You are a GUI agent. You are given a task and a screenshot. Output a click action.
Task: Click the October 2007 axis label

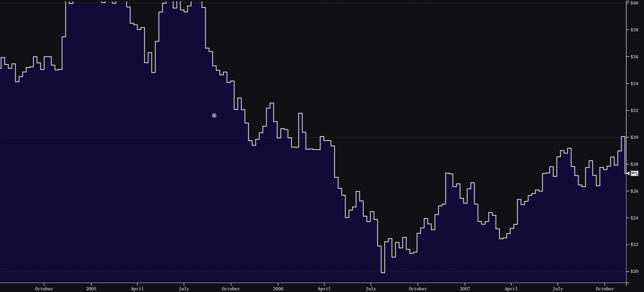tap(606, 288)
